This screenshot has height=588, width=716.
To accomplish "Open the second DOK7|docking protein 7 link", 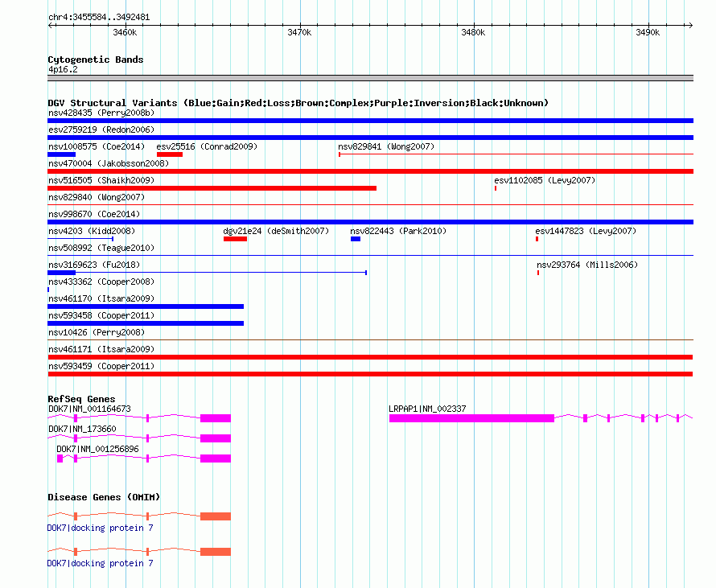I will 100,563.
